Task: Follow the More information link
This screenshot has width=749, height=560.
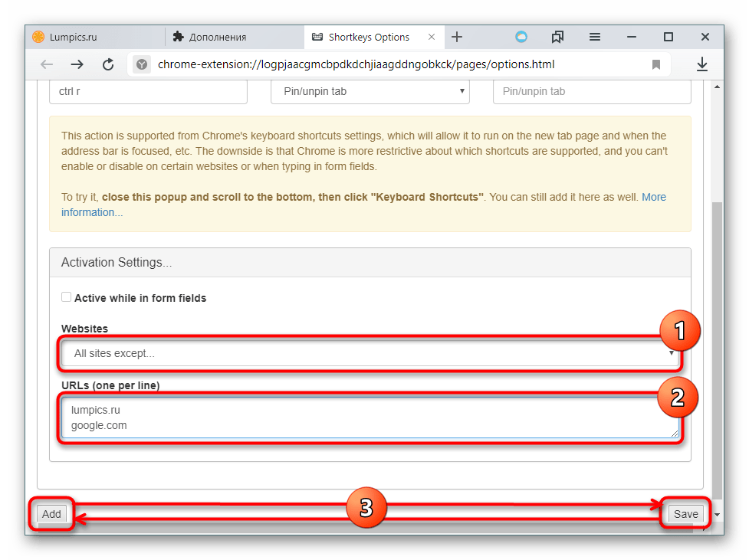Action: pyautogui.click(x=653, y=197)
